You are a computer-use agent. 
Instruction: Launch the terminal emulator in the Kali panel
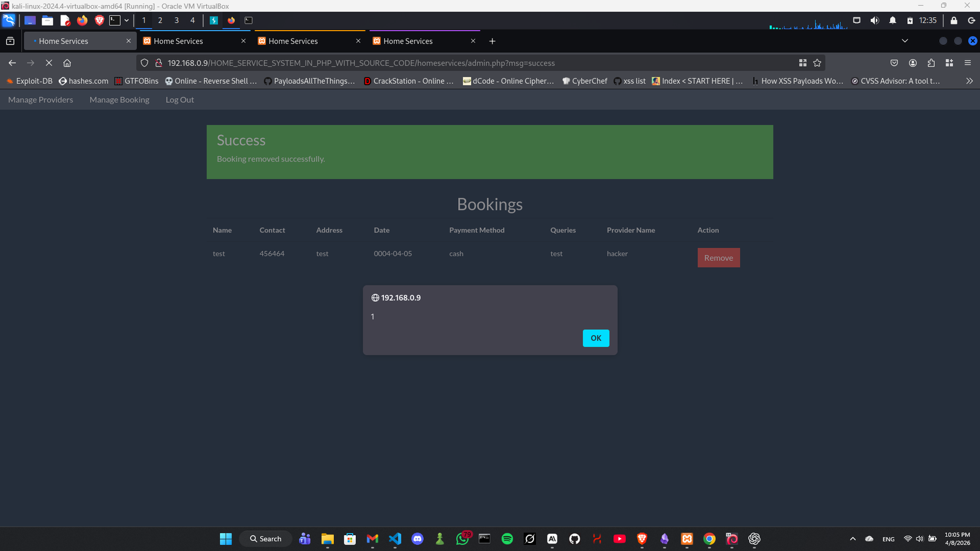coord(115,20)
